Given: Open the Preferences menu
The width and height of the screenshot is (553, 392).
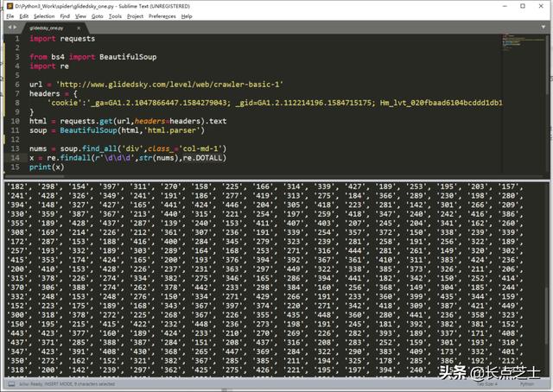Looking at the screenshot, I should (162, 16).
